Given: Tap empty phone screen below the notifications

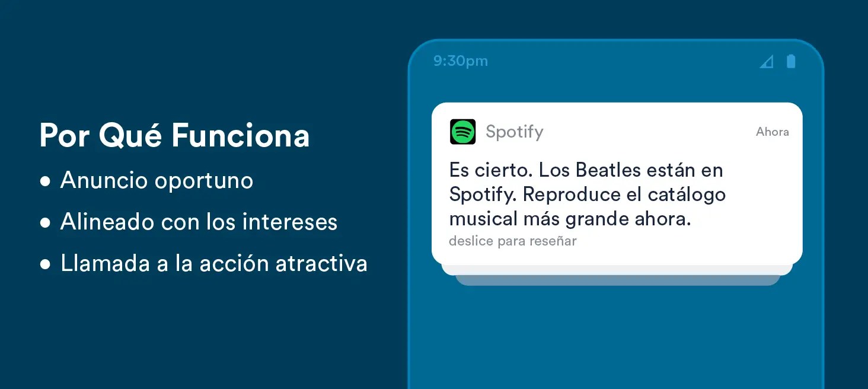Looking at the screenshot, I should click(x=617, y=338).
